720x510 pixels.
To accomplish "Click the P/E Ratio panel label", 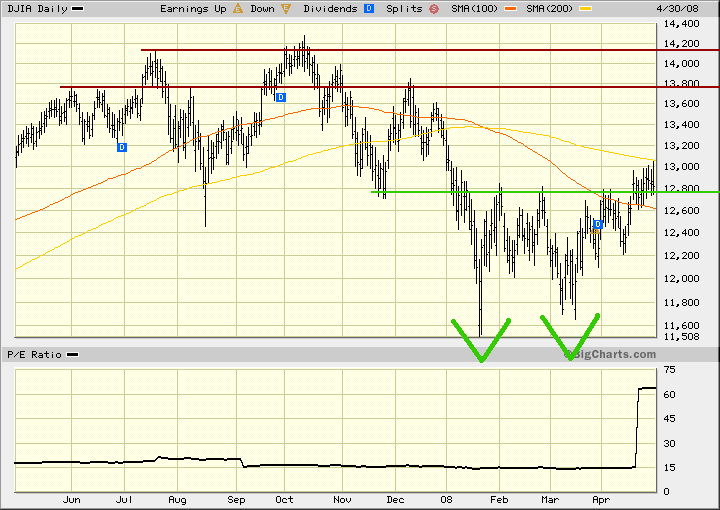I will 34,354.
